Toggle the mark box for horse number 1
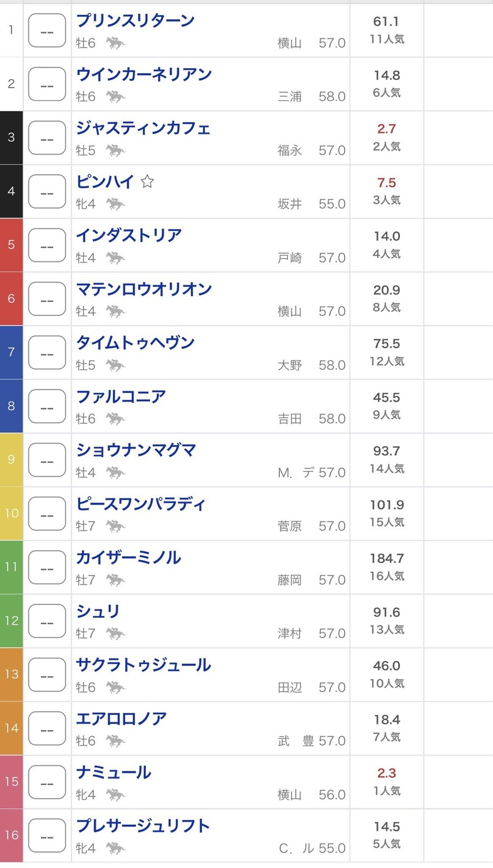 point(47,30)
